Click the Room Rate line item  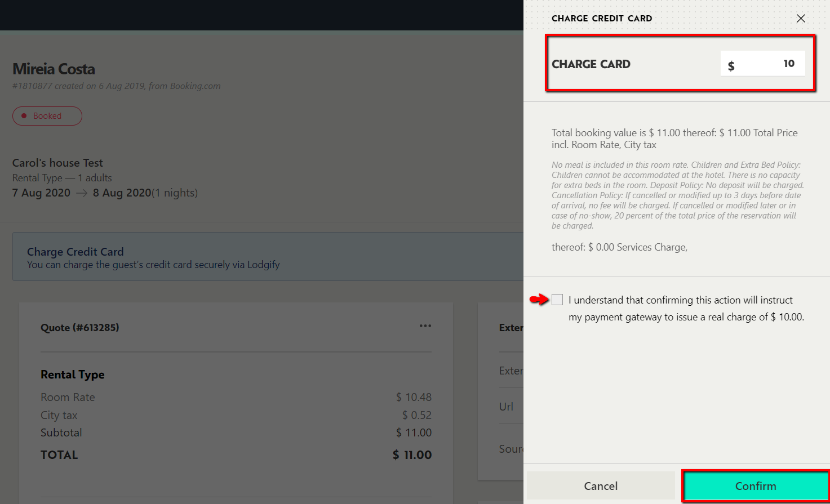68,397
